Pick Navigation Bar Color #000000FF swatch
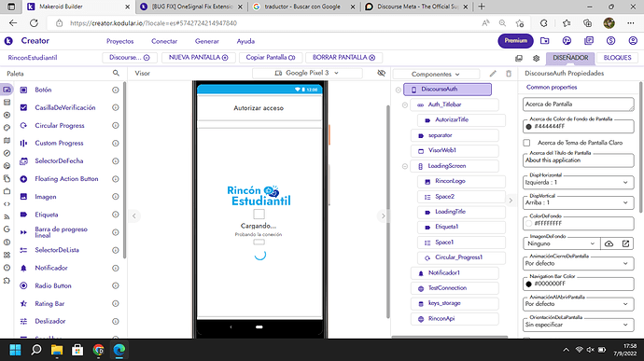644x361 pixels. (528, 284)
